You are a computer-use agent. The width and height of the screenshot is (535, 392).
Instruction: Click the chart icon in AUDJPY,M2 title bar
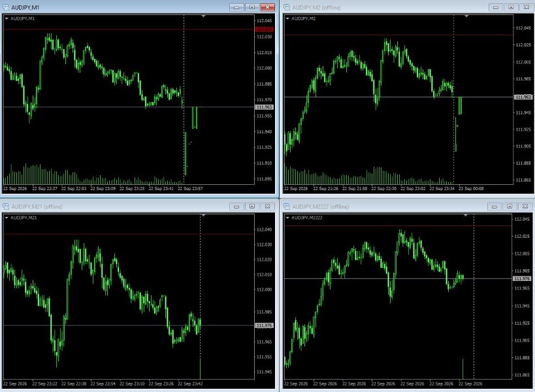click(287, 7)
